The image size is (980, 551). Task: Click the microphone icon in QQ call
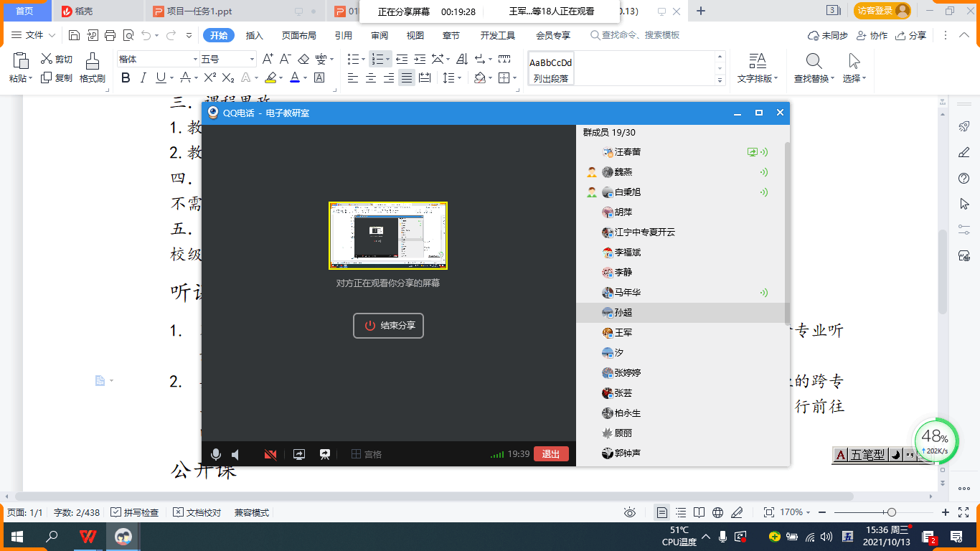point(215,454)
